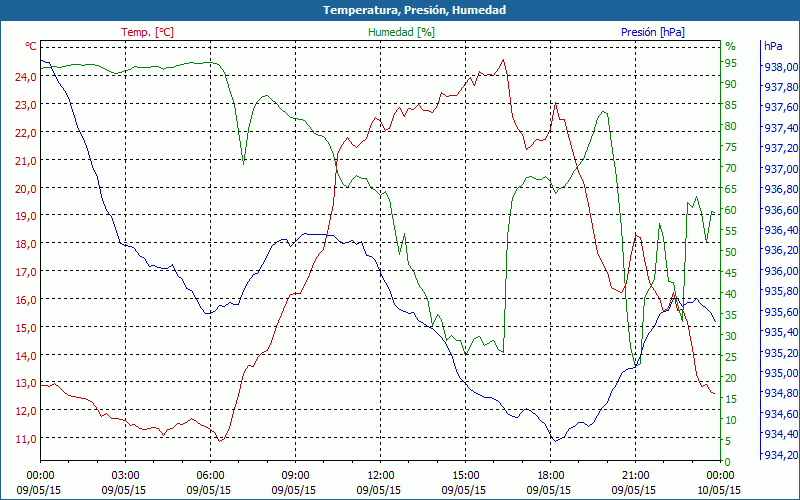This screenshot has height=500, width=800.
Task: Pick temperature axis value '16,0'
Action: (x=26, y=299)
